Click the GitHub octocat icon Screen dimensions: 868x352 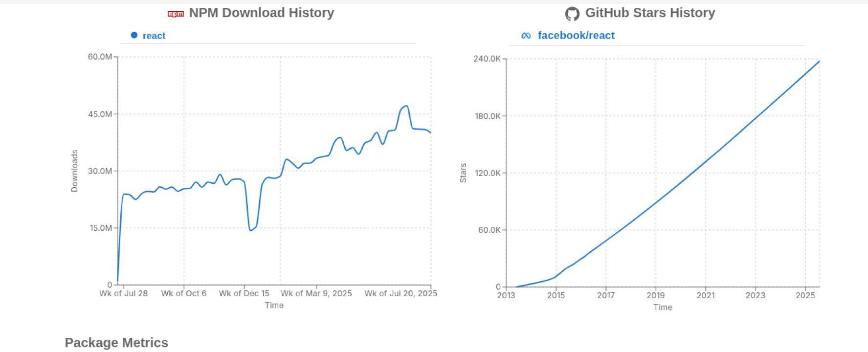tap(572, 14)
